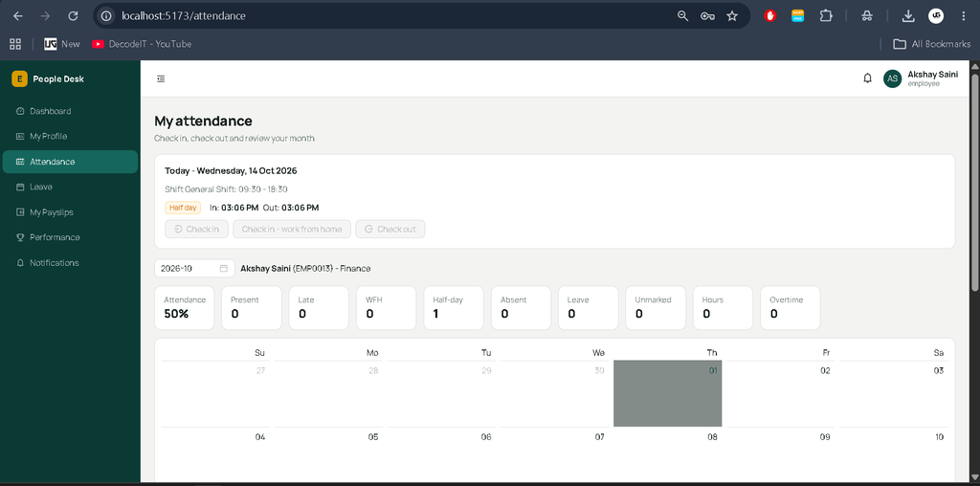The height and width of the screenshot is (486, 980).
Task: Open the Akshay Saini user menu
Action: click(x=921, y=78)
